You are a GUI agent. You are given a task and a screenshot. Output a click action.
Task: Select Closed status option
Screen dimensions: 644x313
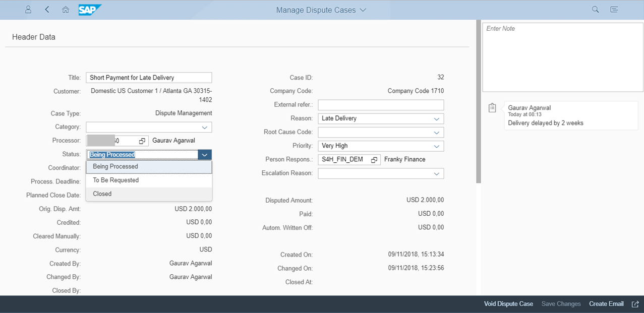pos(149,194)
